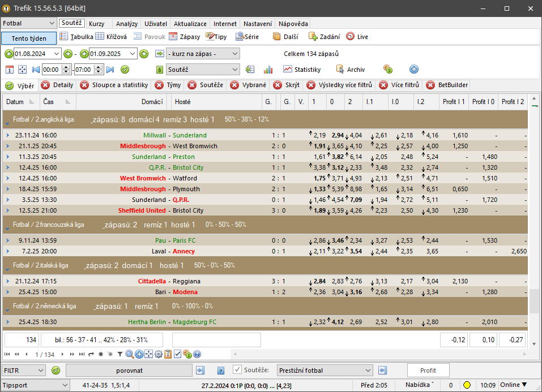Image resolution: width=542 pixels, height=392 pixels.
Task: Click the porovnat button
Action: [x=129, y=371]
